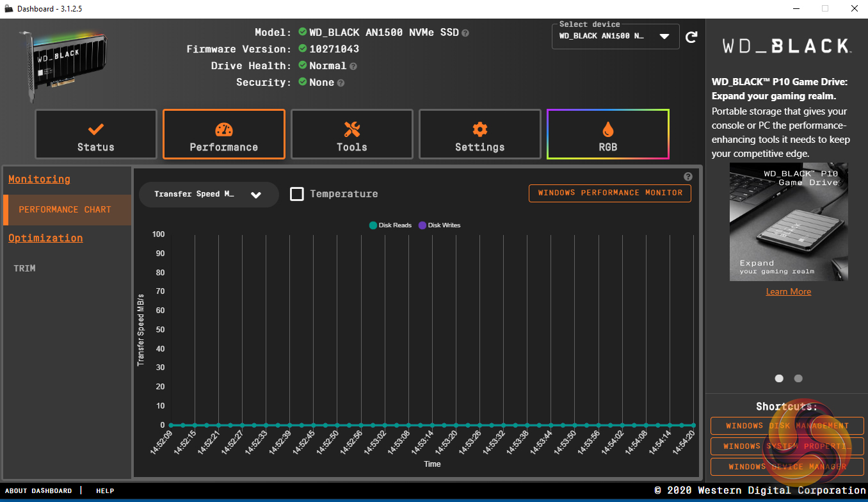The width and height of the screenshot is (868, 502).
Task: Click the Disk Reads legend marker
Action: [x=373, y=225]
